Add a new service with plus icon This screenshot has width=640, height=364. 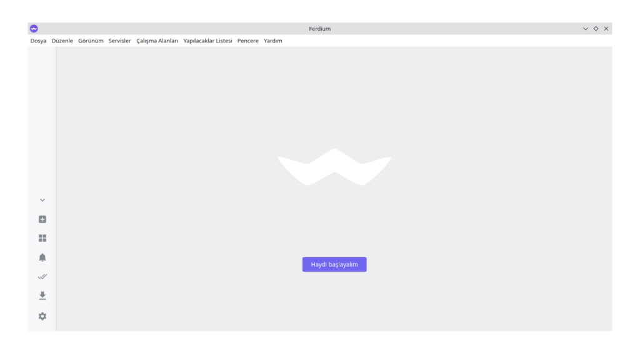click(42, 219)
